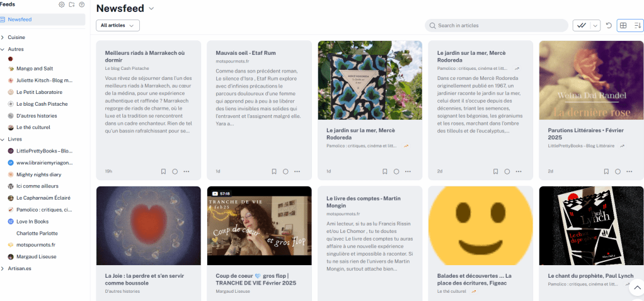This screenshot has height=301, width=644.
Task: Mark Mauvais oeil article read circle
Action: tap(285, 171)
